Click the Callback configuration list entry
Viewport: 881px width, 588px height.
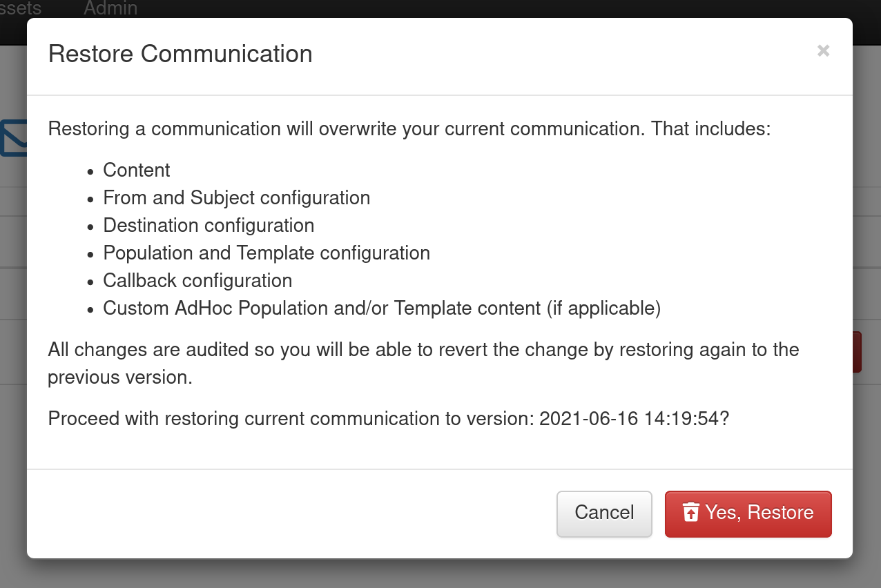tap(197, 280)
